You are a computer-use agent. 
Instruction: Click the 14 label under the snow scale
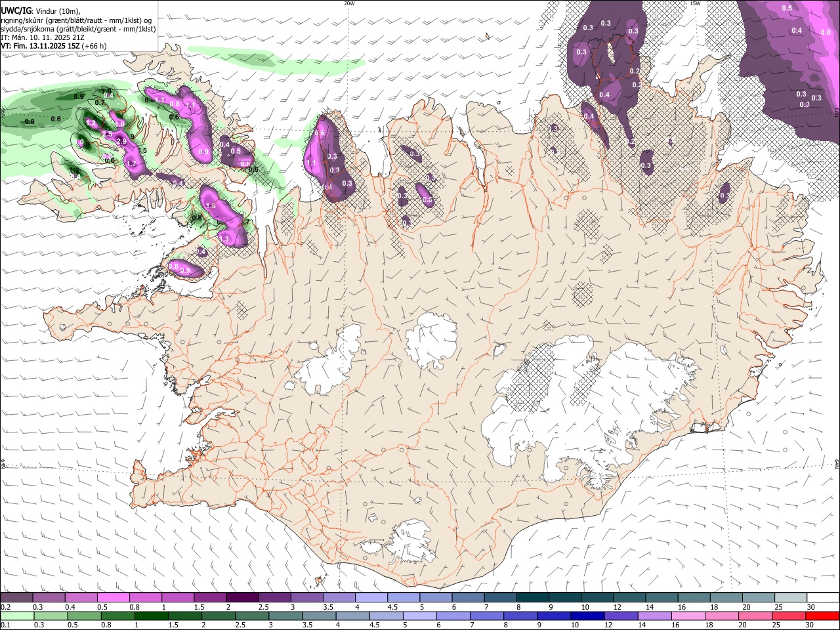pyautogui.click(x=649, y=607)
